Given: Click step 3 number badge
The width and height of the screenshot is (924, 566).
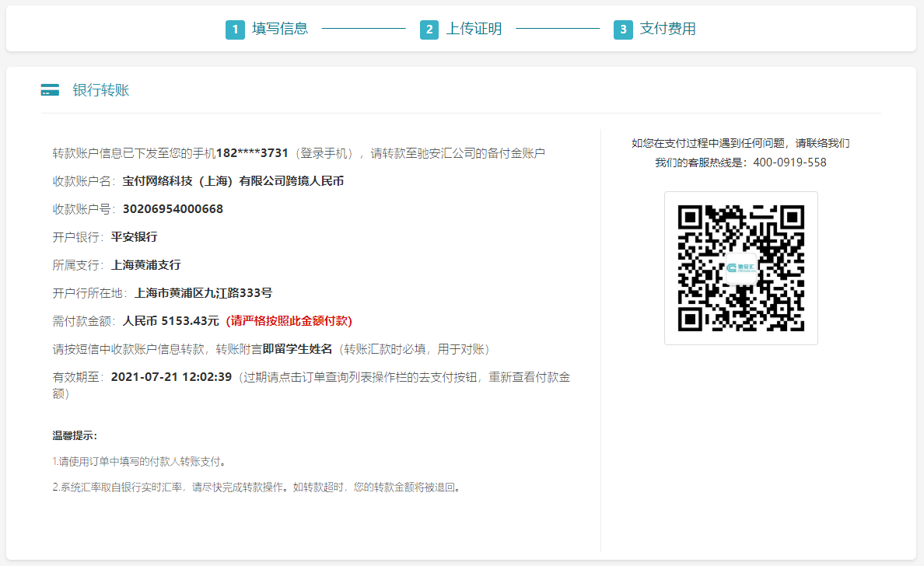Looking at the screenshot, I should [x=623, y=30].
